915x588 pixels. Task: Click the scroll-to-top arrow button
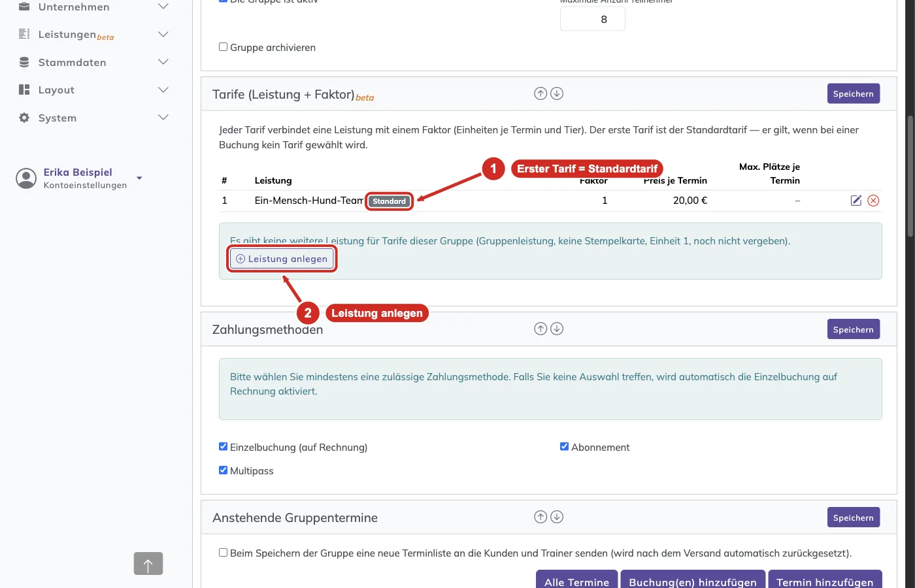[148, 564]
